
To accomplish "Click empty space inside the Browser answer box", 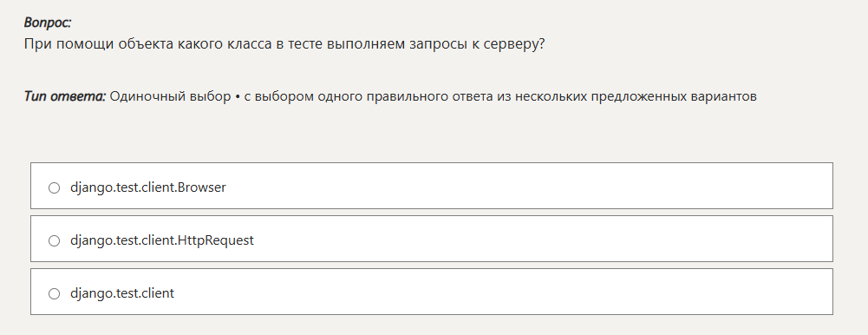I will point(525,186).
